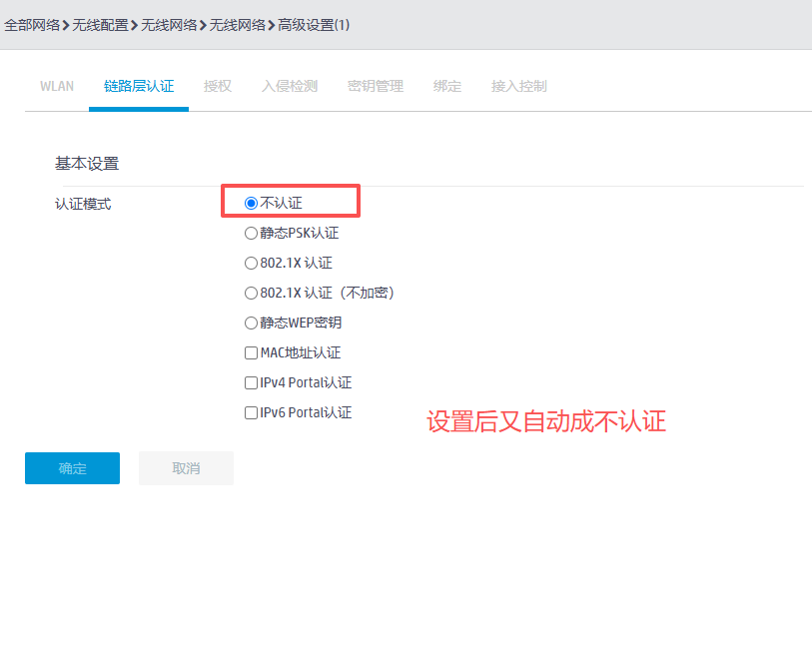812x651 pixels.
Task: Click the 全部网络 breadcrumb link
Action: coord(32,25)
